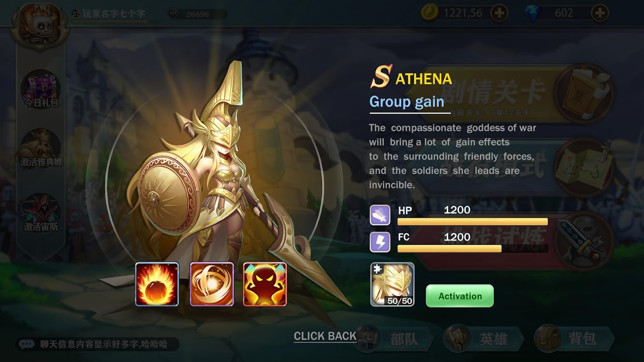Viewport: 644px width, 362px height.
Task: Tap the fireball skill icon
Action: [157, 284]
